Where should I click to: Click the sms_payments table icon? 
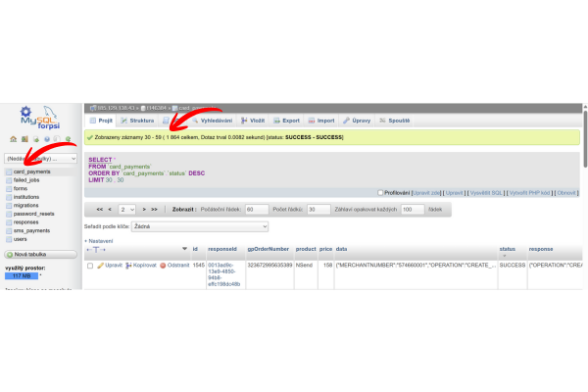[x=9, y=230]
